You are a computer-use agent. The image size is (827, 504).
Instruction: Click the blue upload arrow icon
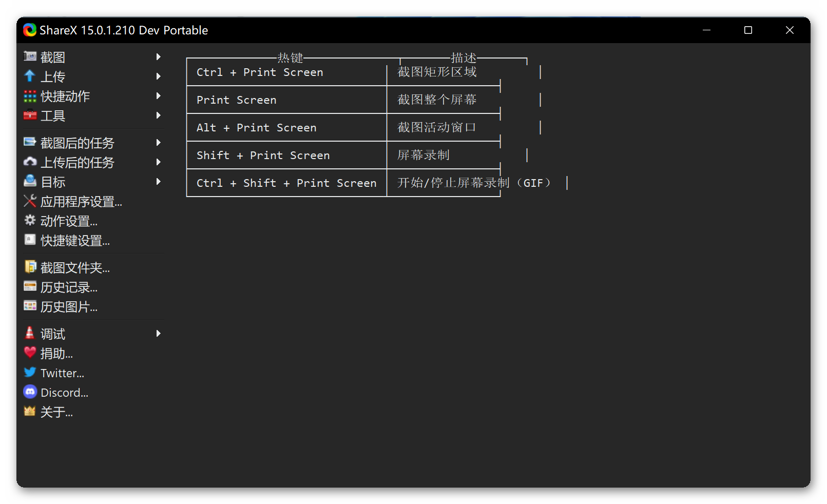coord(30,76)
